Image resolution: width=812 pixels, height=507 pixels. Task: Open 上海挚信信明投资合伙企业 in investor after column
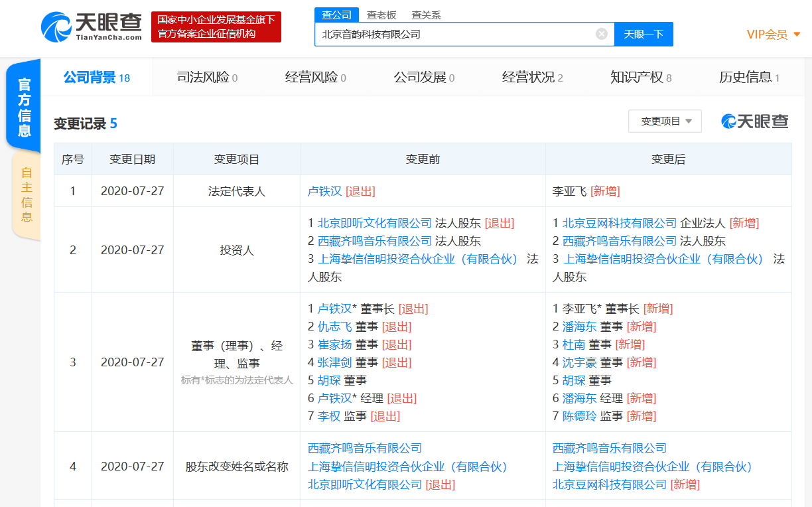[663, 259]
